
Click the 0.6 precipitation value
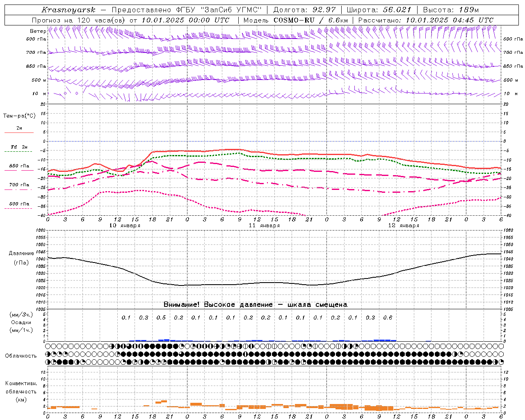coord(388,317)
